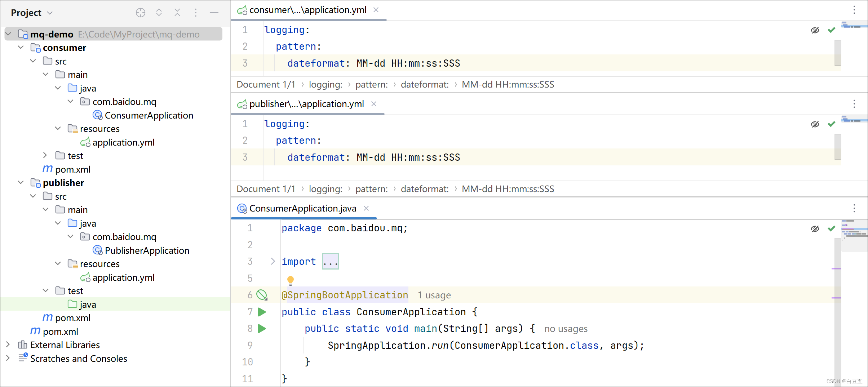Screen dimensions: 868x387
Task: Click the folded import ellipsis
Action: point(331,261)
